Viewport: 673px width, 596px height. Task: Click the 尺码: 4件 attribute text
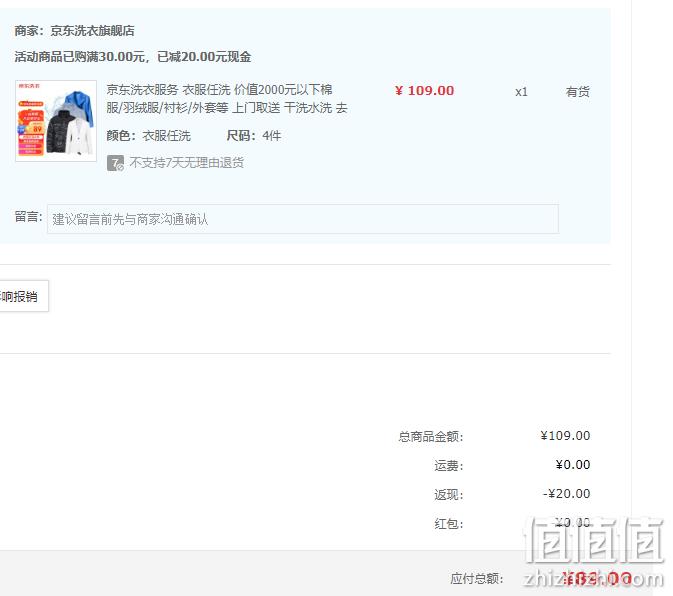pos(254,136)
